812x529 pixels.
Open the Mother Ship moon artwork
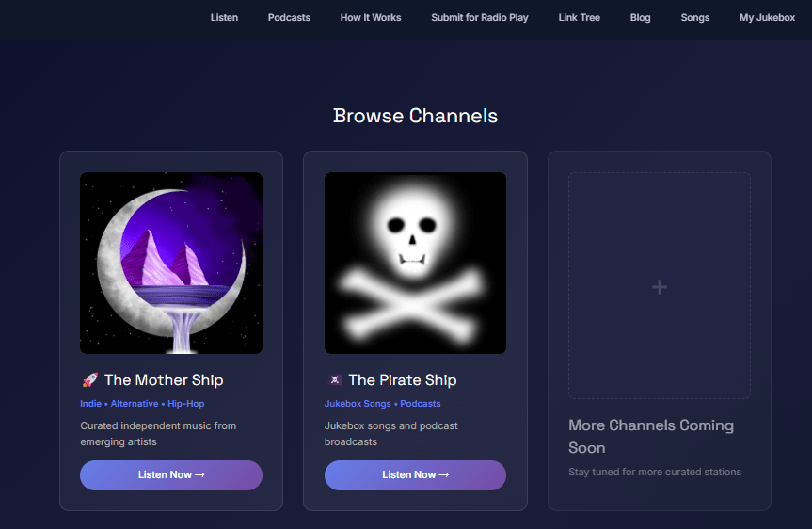171,263
